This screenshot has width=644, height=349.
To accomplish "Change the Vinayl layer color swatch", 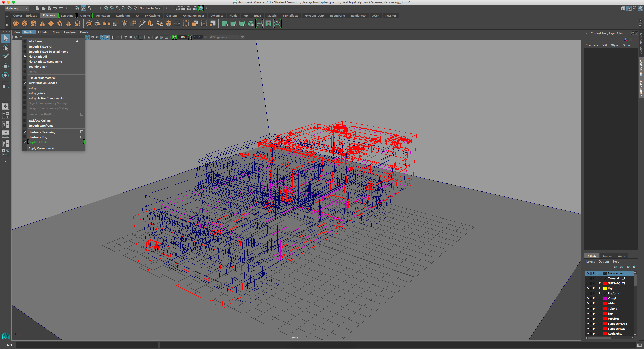I will click(x=605, y=298).
